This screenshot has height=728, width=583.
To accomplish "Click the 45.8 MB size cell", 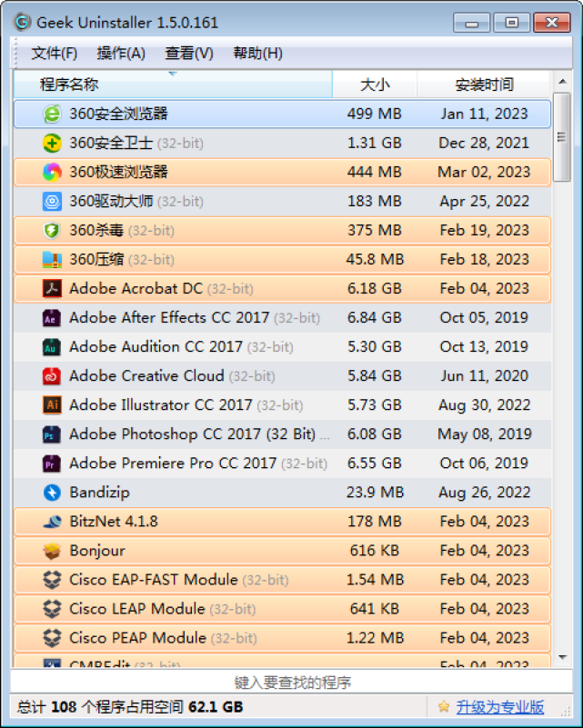I will (x=375, y=260).
